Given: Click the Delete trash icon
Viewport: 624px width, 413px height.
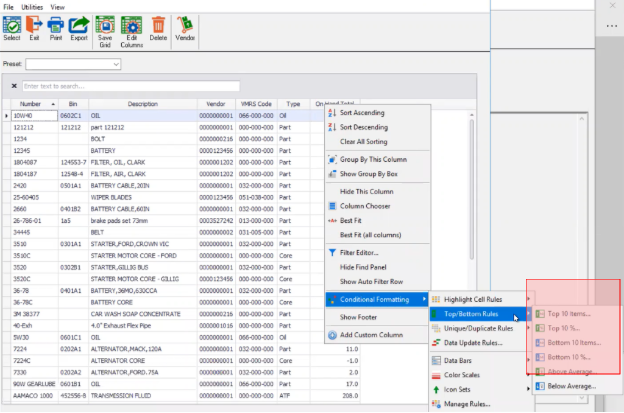Looking at the screenshot, I should pyautogui.click(x=158, y=25).
